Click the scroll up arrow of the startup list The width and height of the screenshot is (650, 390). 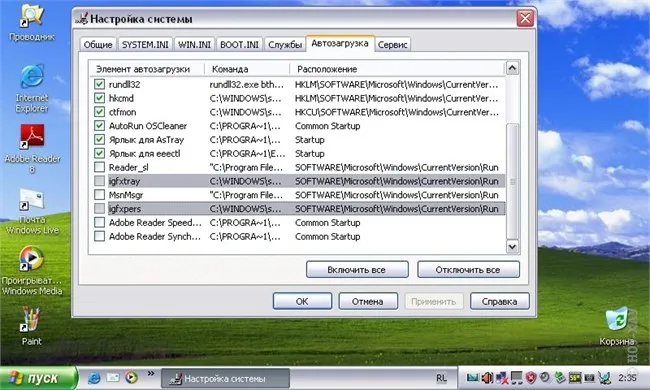pos(512,68)
